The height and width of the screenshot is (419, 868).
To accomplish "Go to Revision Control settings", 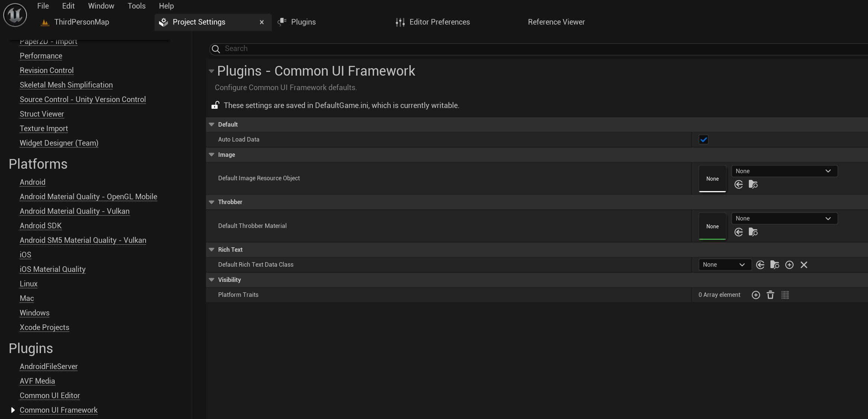I will click(x=47, y=70).
